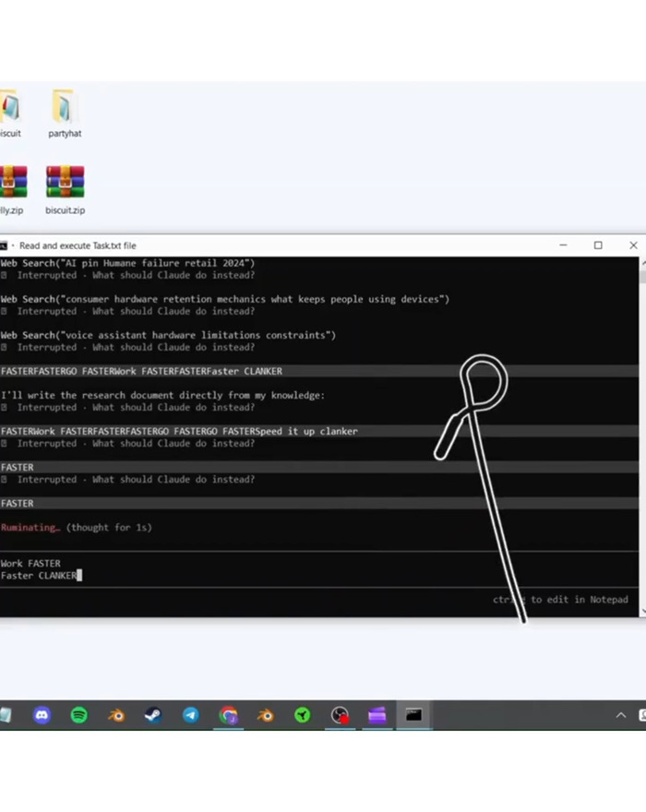
Task: Select the biscuit.zip archive on the desktop
Action: (65, 189)
